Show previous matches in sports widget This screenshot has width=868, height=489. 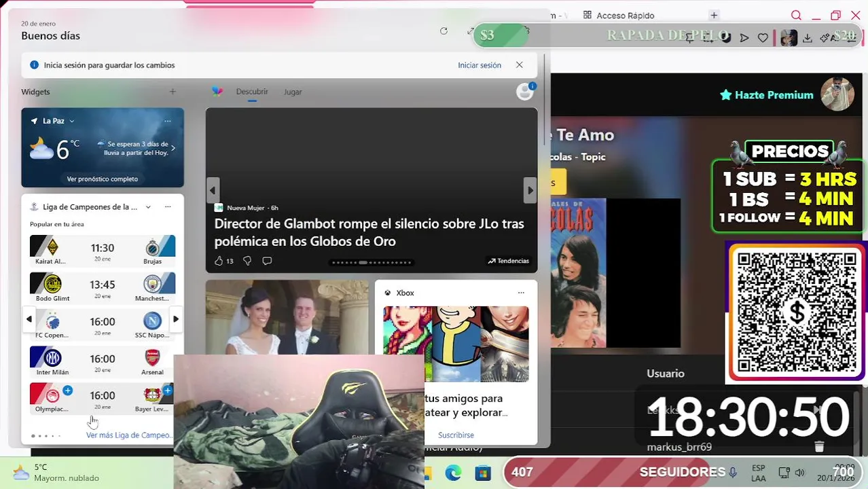coord(29,319)
